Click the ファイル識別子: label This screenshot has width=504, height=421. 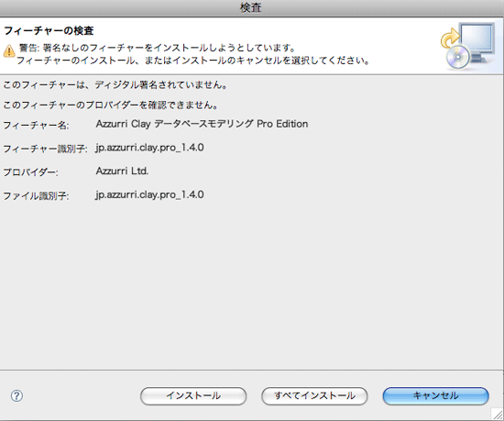point(36,196)
